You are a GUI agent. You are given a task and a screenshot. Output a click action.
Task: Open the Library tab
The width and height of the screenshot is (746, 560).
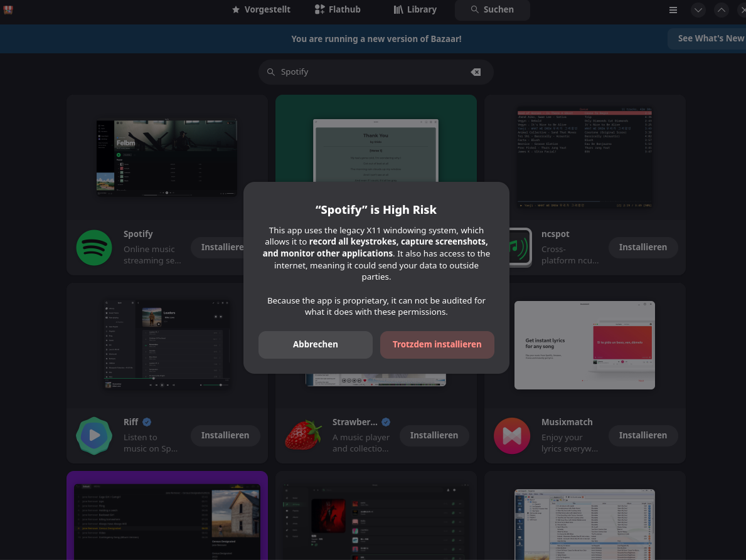(415, 9)
